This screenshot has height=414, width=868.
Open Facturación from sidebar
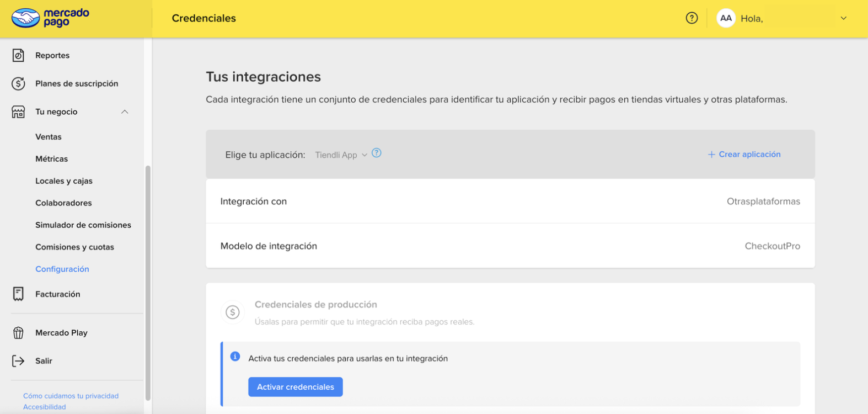click(58, 294)
